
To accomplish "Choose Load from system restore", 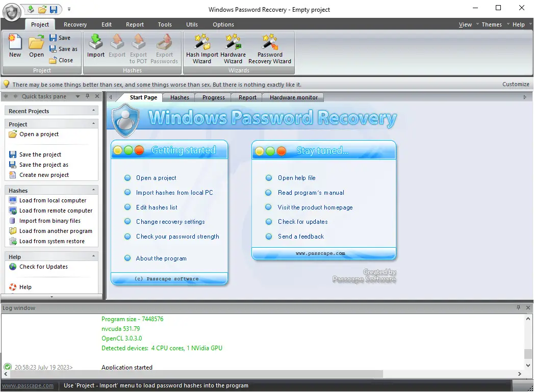I will 47,241.
